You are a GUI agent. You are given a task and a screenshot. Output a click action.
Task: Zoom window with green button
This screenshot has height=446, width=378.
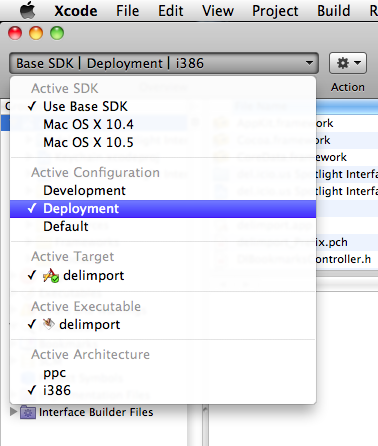(x=57, y=33)
